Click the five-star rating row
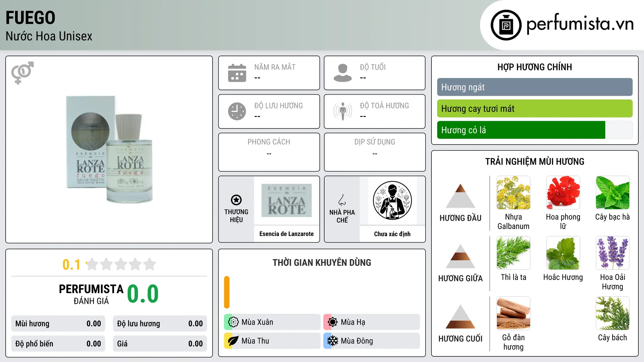 (x=121, y=264)
